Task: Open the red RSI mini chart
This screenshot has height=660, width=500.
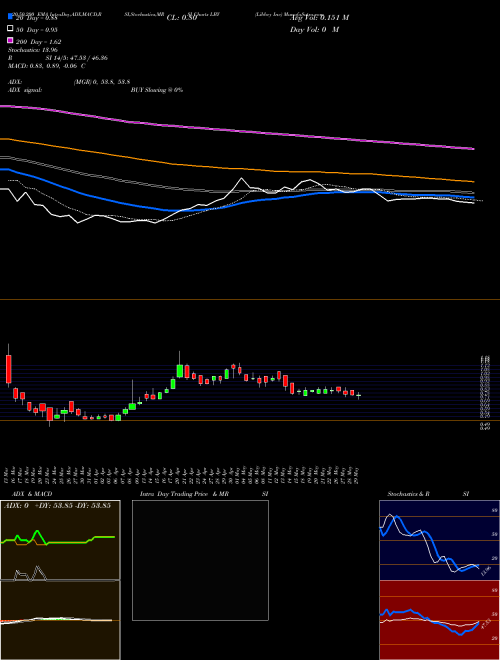Action: [x=439, y=620]
